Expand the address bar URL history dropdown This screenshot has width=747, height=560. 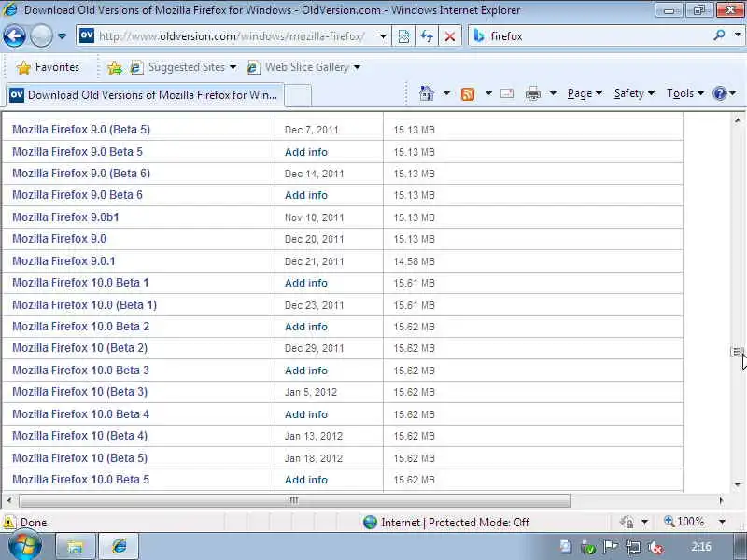tap(383, 36)
